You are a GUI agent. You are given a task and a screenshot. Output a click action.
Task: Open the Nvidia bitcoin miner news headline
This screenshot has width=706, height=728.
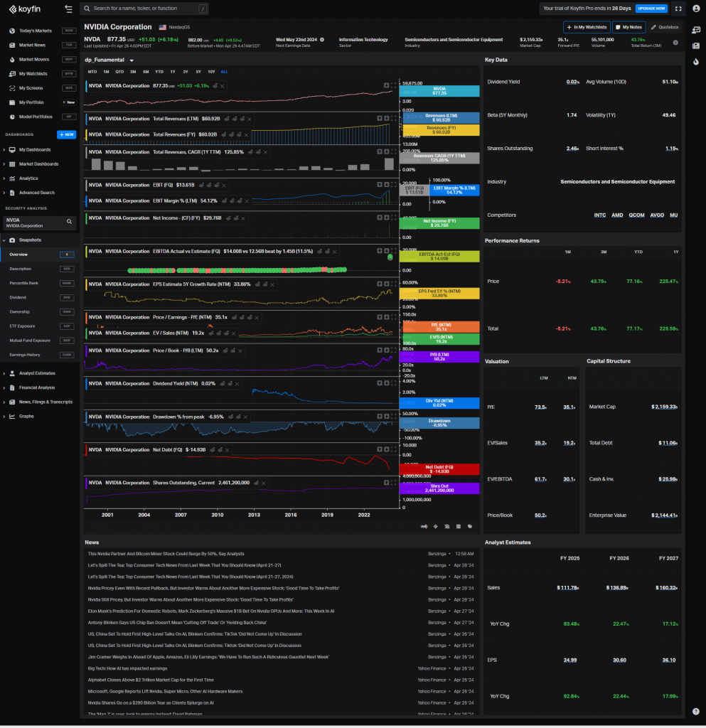pos(166,555)
